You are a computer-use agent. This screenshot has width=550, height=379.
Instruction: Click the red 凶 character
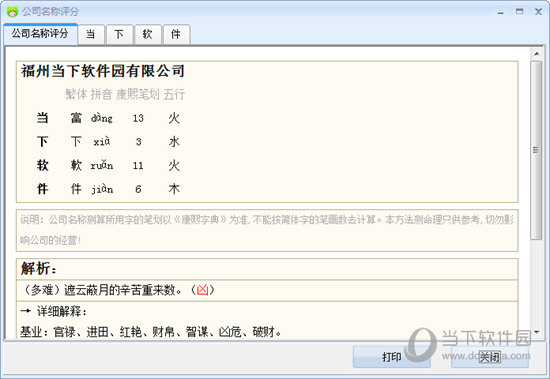[x=202, y=290]
